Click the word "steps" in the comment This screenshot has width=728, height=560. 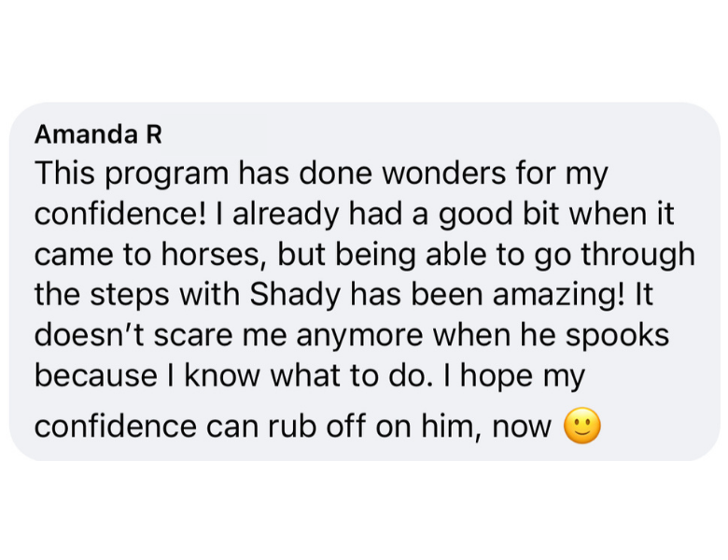click(130, 296)
